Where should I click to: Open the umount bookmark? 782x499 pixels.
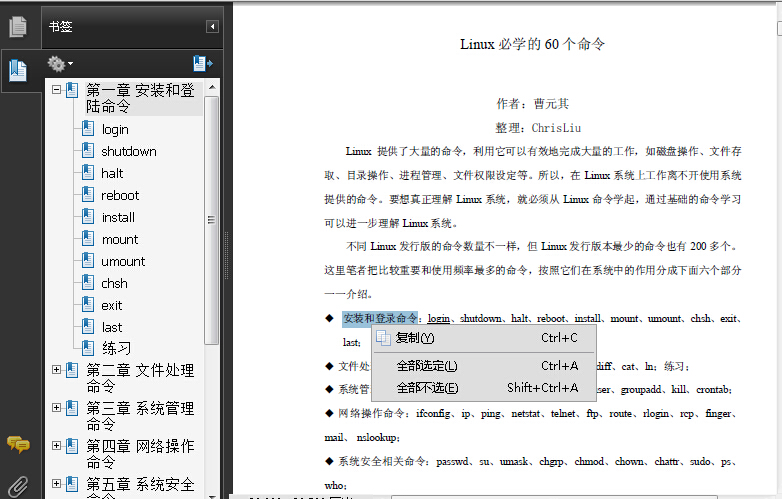tap(123, 261)
